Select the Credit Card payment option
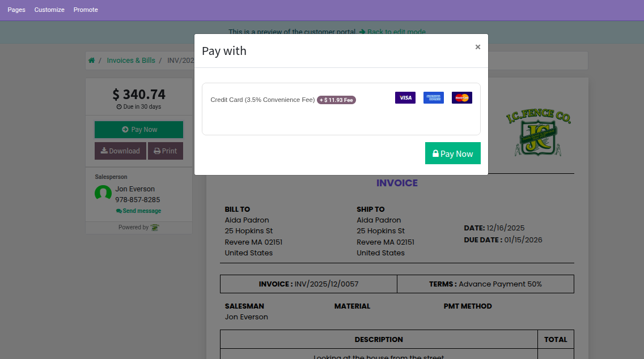This screenshot has width=644, height=359. [262, 100]
